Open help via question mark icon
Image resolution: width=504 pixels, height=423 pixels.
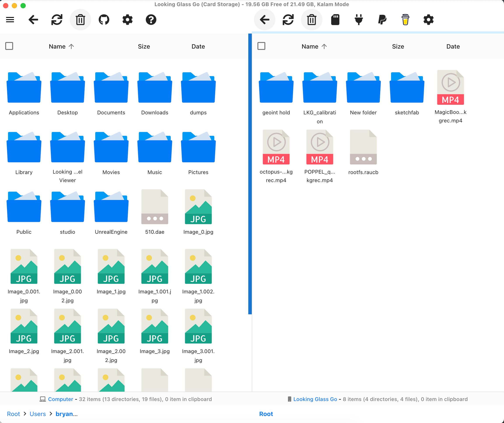[x=151, y=20]
